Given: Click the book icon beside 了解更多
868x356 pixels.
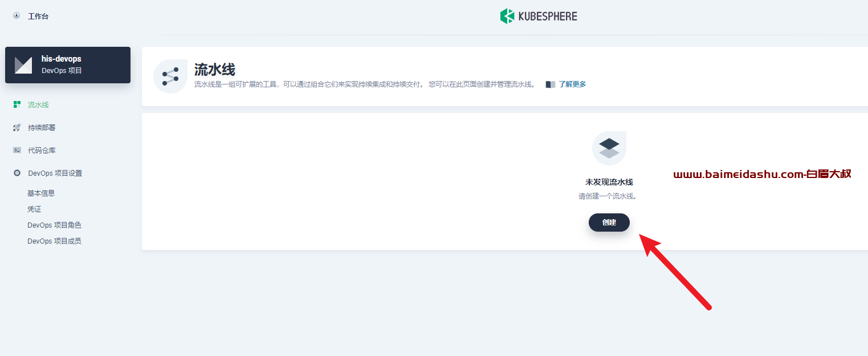Looking at the screenshot, I should pos(550,84).
